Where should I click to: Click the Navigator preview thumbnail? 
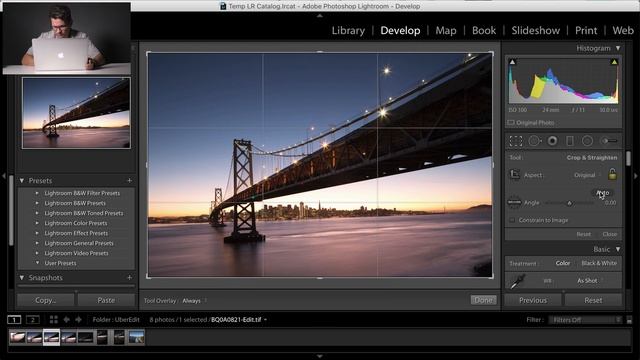pyautogui.click(x=76, y=113)
